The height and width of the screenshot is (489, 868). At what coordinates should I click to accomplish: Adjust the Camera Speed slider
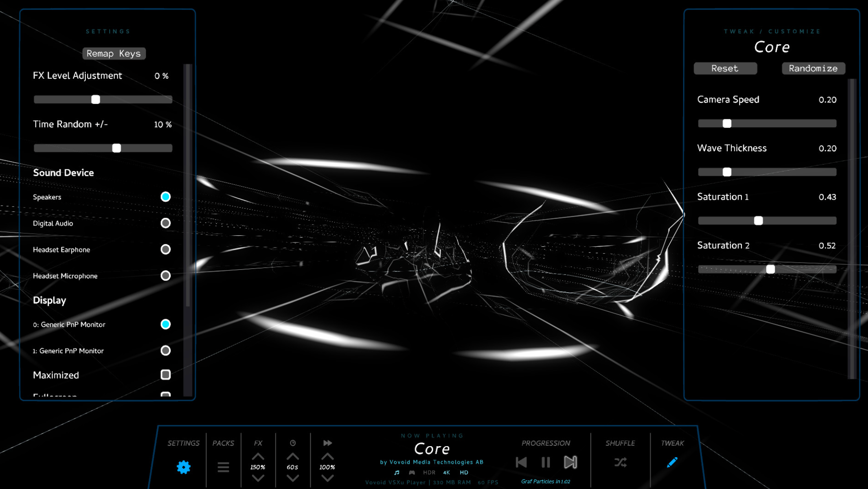pyautogui.click(x=726, y=123)
